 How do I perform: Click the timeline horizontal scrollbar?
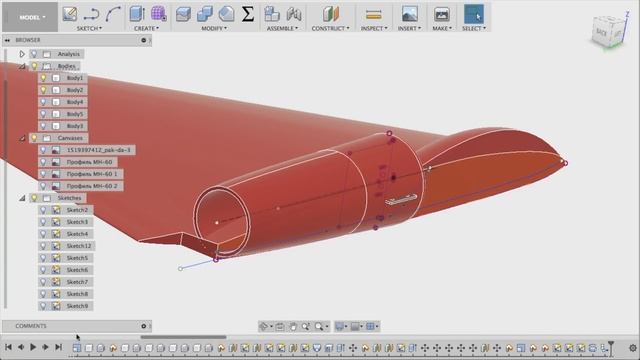pyautogui.click(x=183, y=337)
